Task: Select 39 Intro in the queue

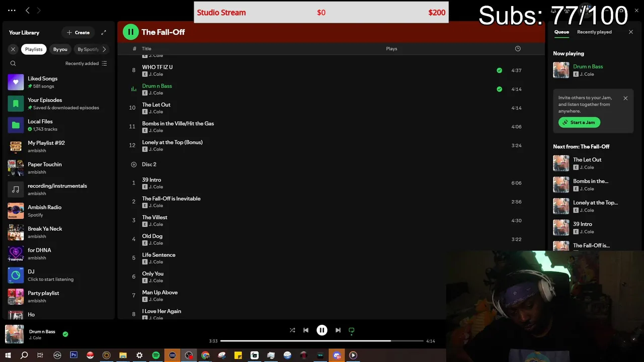Action: [x=593, y=227]
